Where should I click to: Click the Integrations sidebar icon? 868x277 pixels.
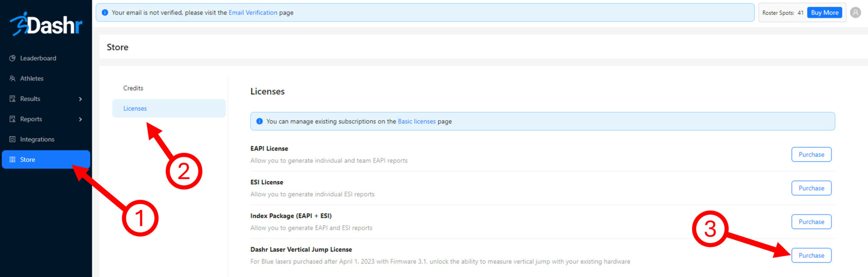[x=12, y=139]
